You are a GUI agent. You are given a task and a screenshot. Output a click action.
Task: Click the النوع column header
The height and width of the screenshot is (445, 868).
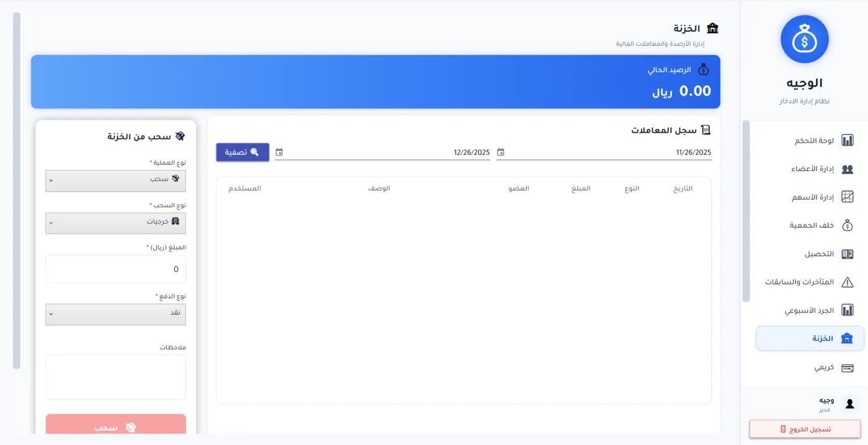632,188
